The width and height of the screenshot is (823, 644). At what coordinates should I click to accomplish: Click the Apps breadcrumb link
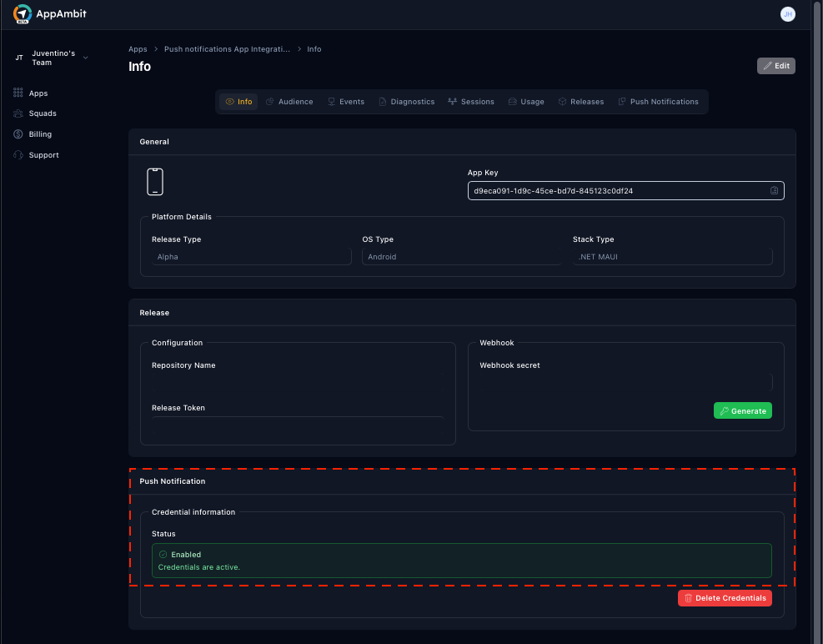click(138, 48)
